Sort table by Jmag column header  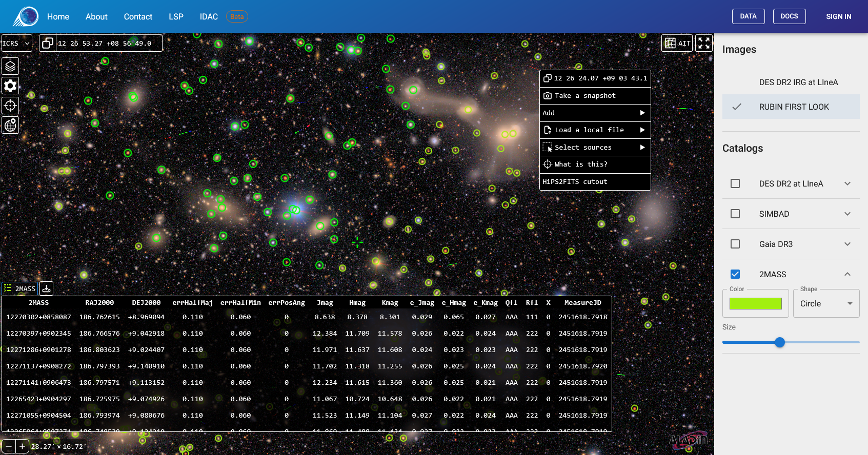pyautogui.click(x=325, y=302)
